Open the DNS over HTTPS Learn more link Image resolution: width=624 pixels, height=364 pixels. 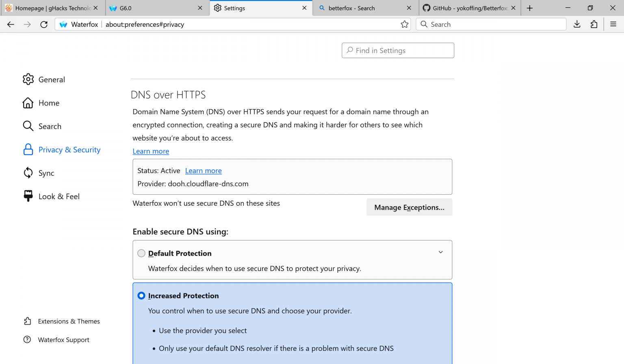pos(151,151)
